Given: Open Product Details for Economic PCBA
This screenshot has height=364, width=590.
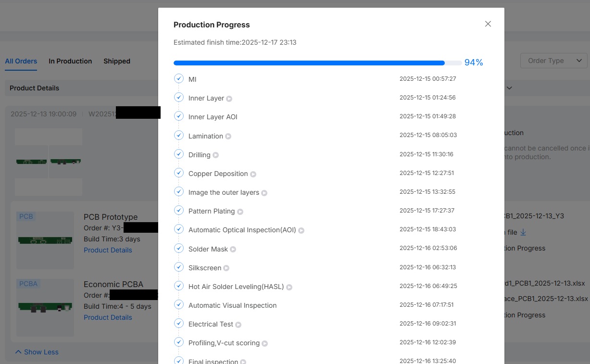Looking at the screenshot, I should click(x=108, y=317).
